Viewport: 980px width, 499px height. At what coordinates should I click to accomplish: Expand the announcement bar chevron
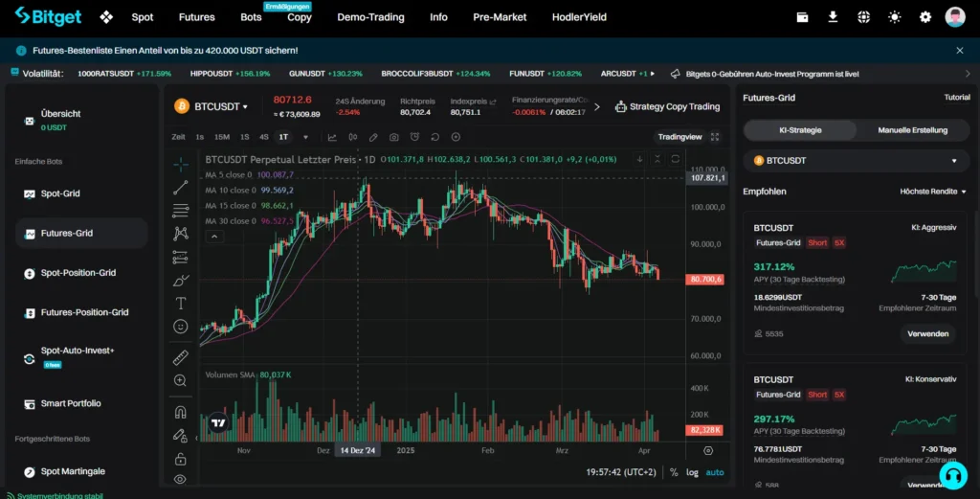[x=968, y=74]
